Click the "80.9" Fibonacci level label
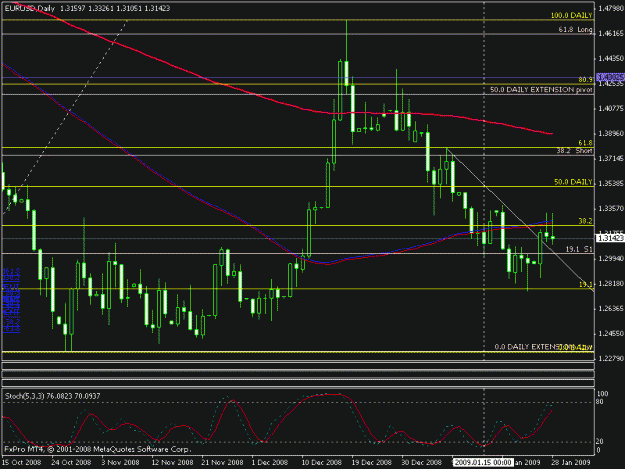 pyautogui.click(x=585, y=80)
